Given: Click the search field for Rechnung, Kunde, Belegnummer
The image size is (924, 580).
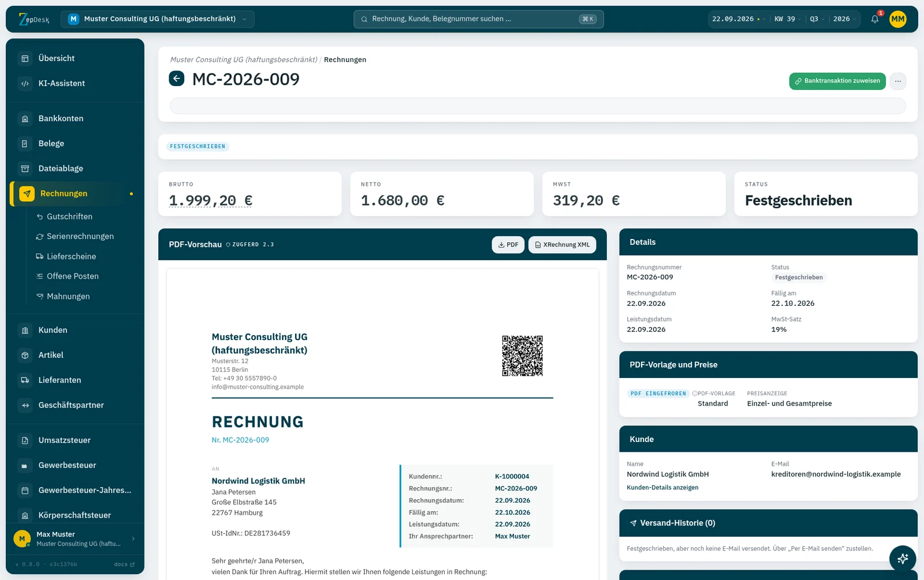Looking at the screenshot, I should pos(479,19).
